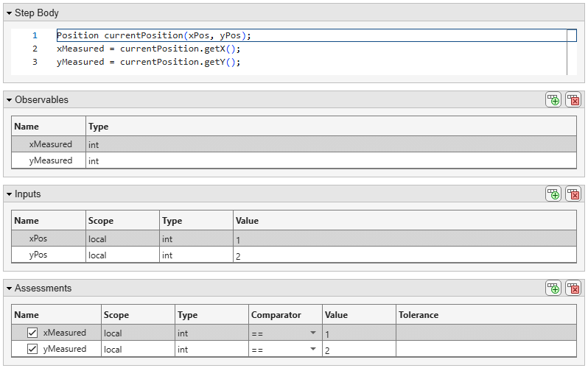Edit value 2 of yPos input
The width and height of the screenshot is (588, 368).
point(405,255)
